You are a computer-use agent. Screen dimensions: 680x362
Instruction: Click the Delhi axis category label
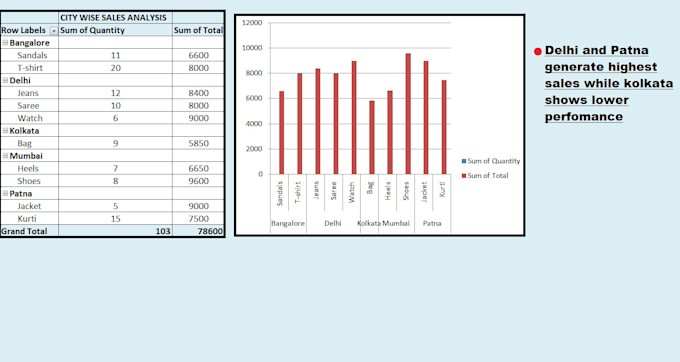(x=333, y=223)
